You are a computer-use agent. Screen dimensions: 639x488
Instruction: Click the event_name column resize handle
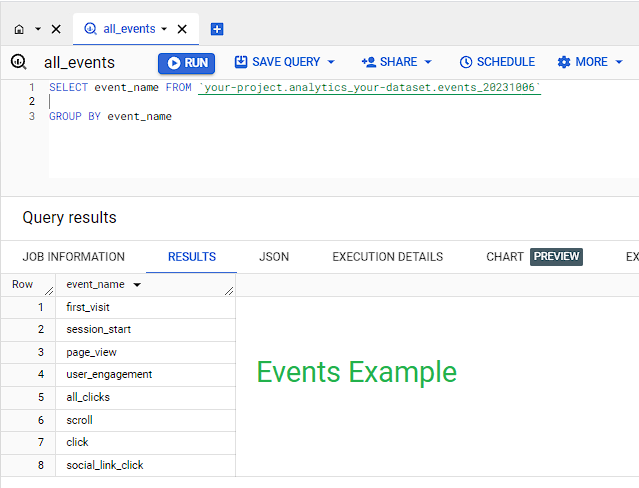[229, 291]
